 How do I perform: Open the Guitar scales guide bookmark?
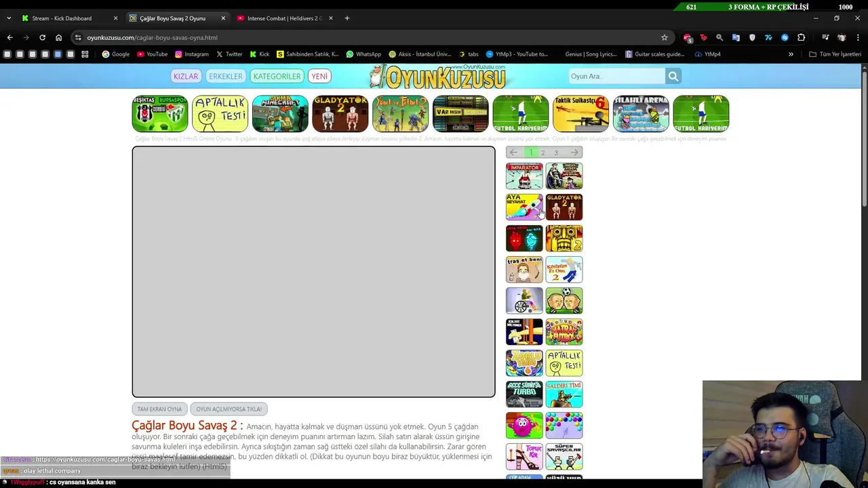coord(655,54)
